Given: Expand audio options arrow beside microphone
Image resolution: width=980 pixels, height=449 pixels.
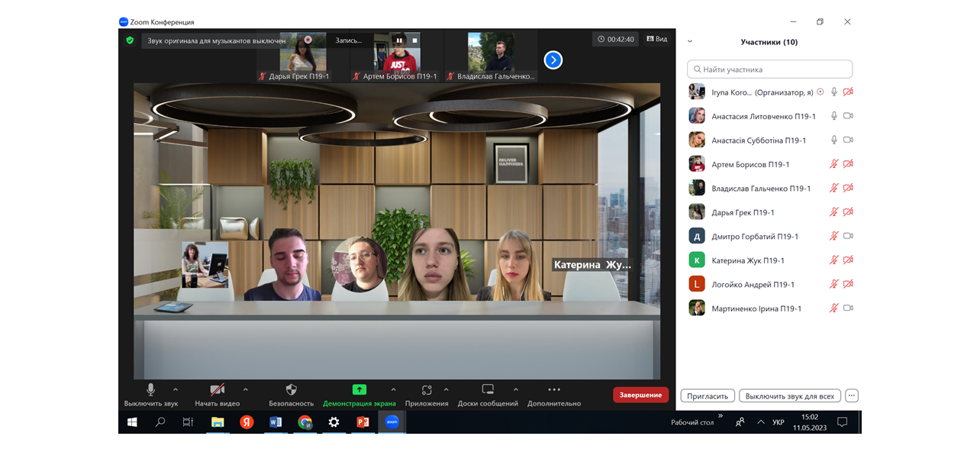Looking at the screenshot, I should pos(176,389).
